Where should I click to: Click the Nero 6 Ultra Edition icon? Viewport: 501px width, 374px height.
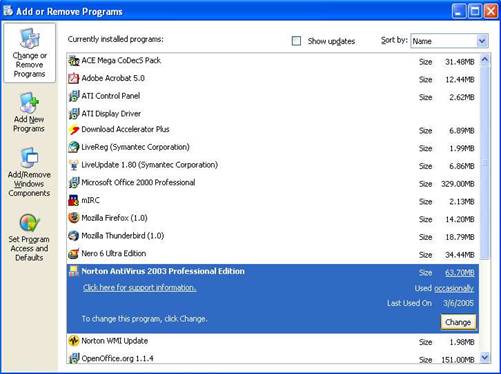pyautogui.click(x=73, y=254)
